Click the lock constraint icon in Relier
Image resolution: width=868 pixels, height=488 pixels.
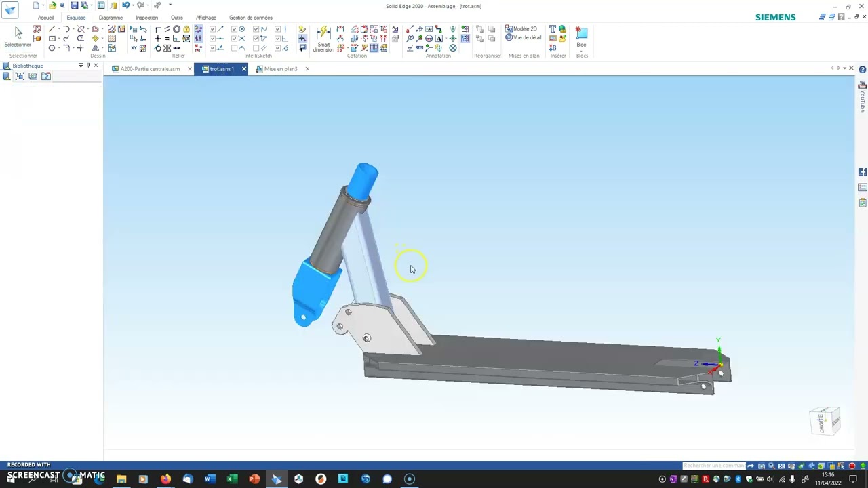(x=186, y=29)
